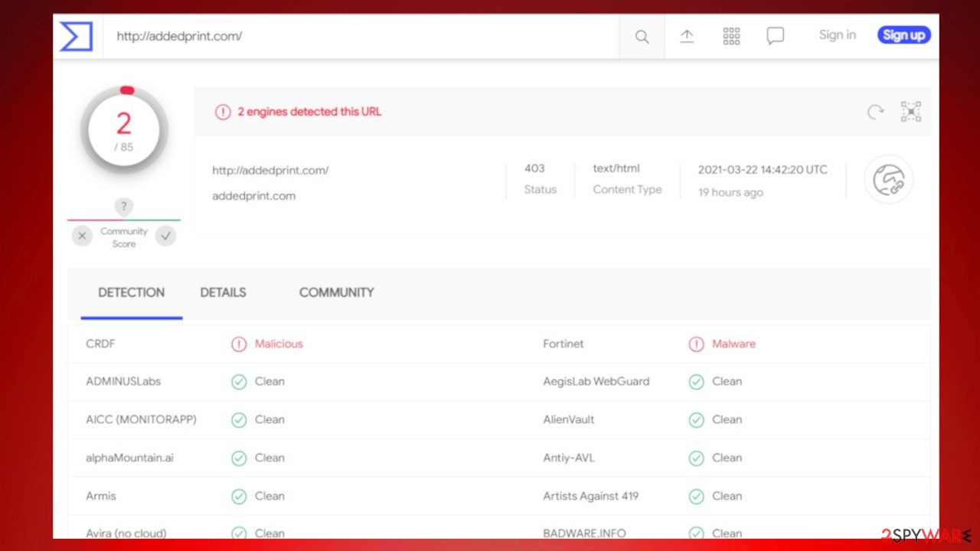Click the search magnifier icon

(642, 36)
